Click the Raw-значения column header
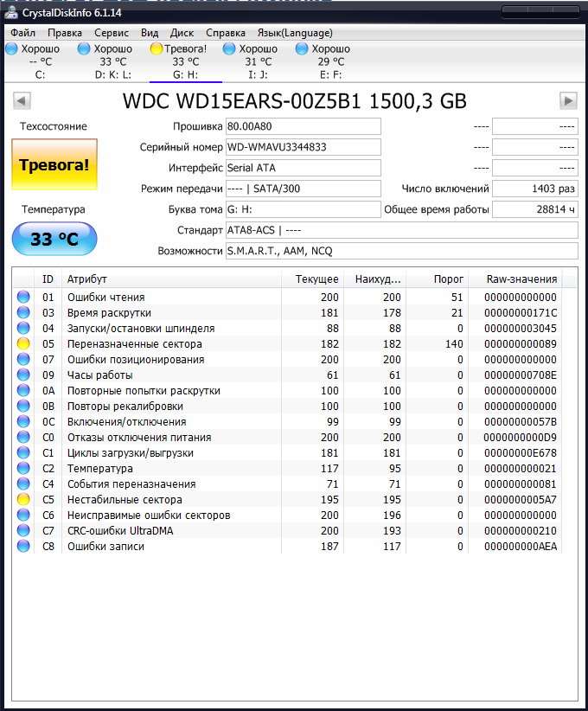The width and height of the screenshot is (588, 711). (x=515, y=279)
